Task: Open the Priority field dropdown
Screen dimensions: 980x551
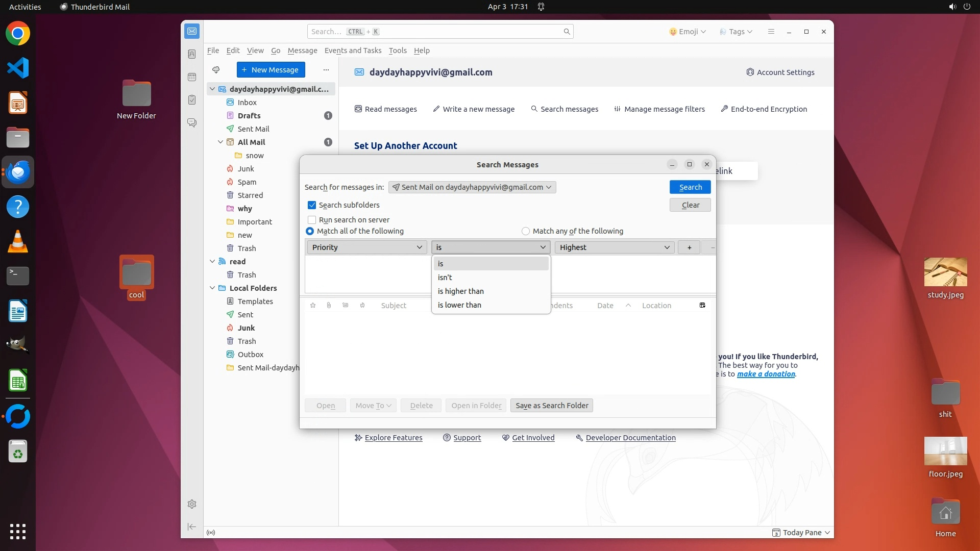Action: coord(366,247)
